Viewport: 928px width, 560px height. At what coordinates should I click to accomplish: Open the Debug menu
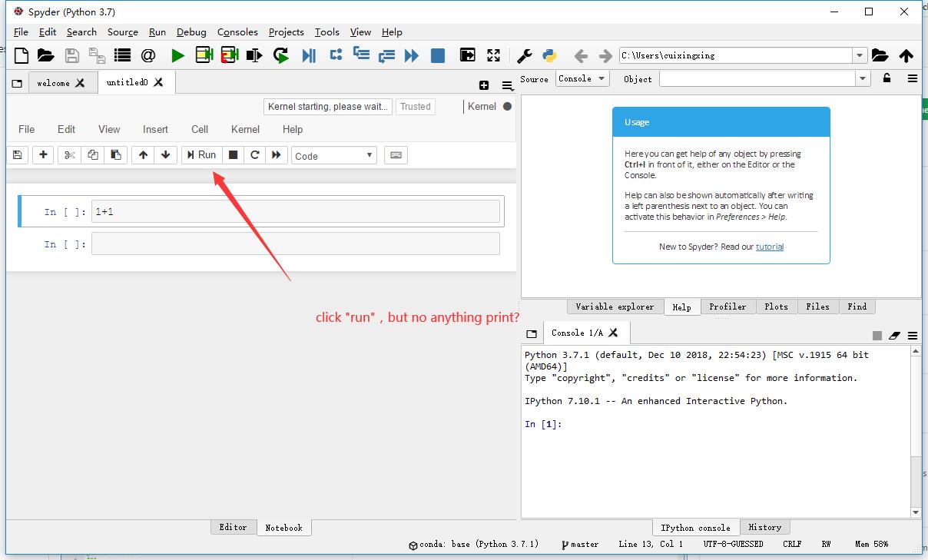pyautogui.click(x=191, y=31)
